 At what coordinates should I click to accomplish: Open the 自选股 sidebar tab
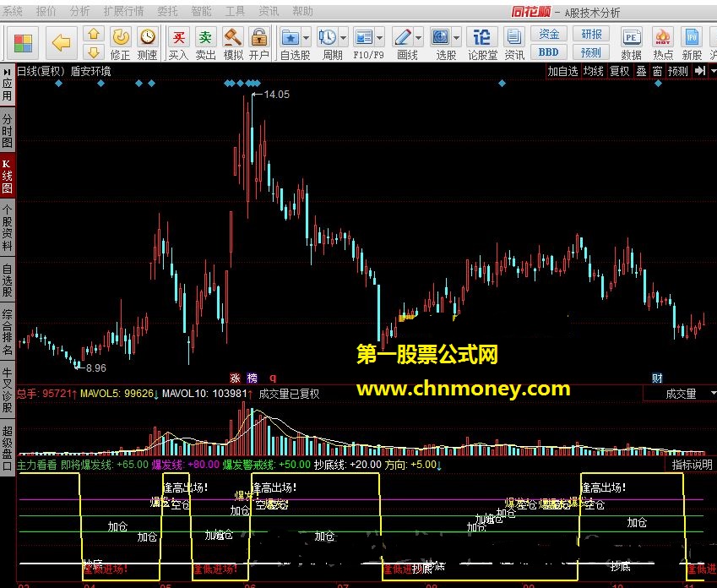click(7, 280)
